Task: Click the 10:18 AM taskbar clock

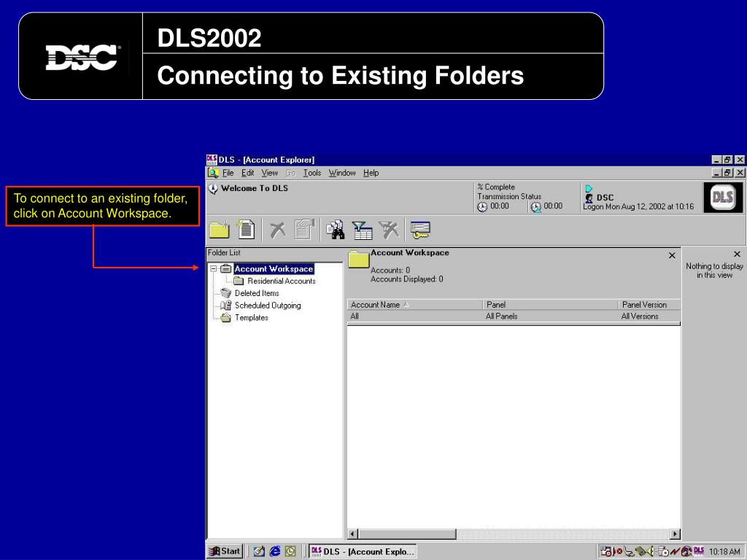Action: coord(724,552)
